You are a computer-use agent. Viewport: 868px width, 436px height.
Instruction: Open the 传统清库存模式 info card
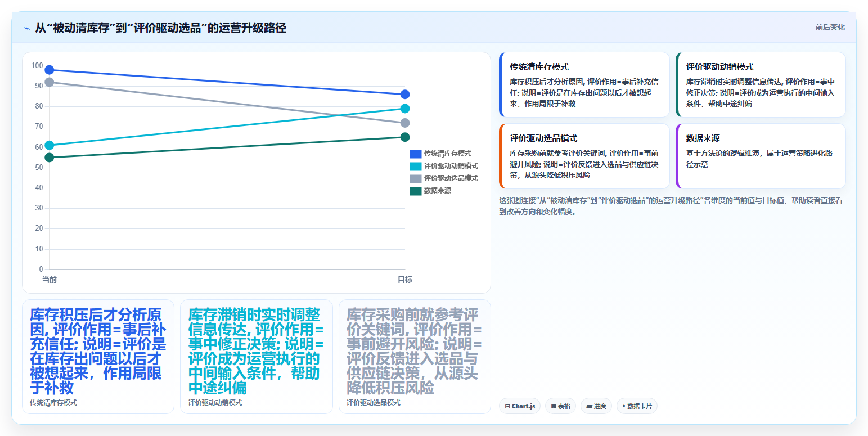click(x=584, y=84)
